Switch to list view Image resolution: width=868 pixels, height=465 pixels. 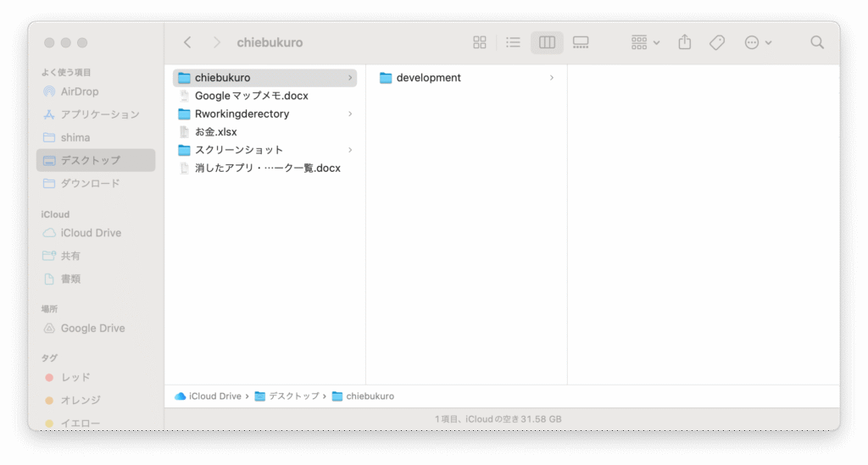pos(513,42)
